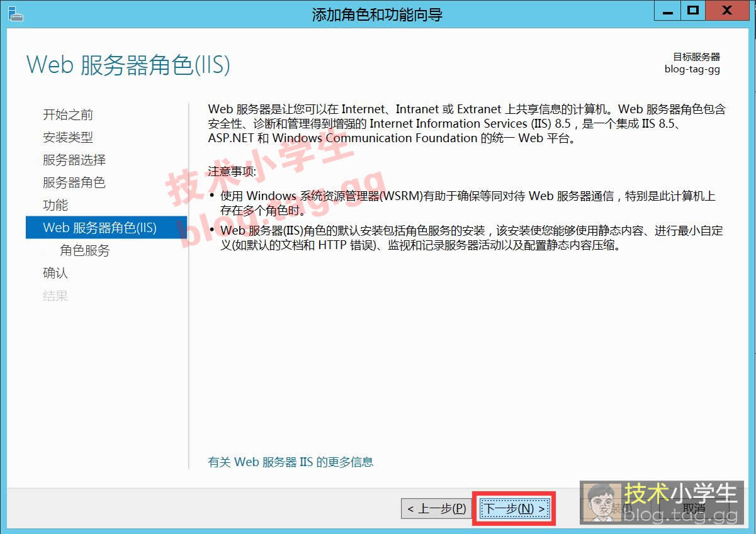Select the 安装类型 step in the sidebar
Viewport: 756px width, 534px height.
(x=68, y=137)
